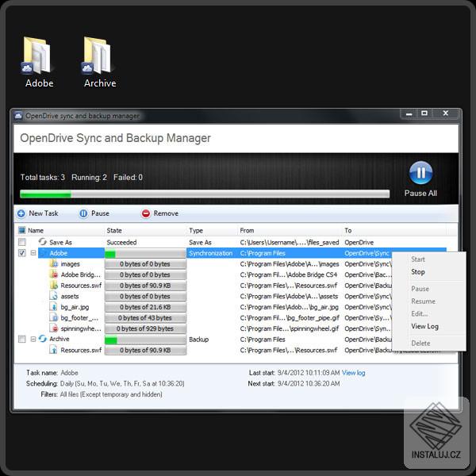Click the files_saved source path
Screen dimensions: 476x476
(290, 242)
